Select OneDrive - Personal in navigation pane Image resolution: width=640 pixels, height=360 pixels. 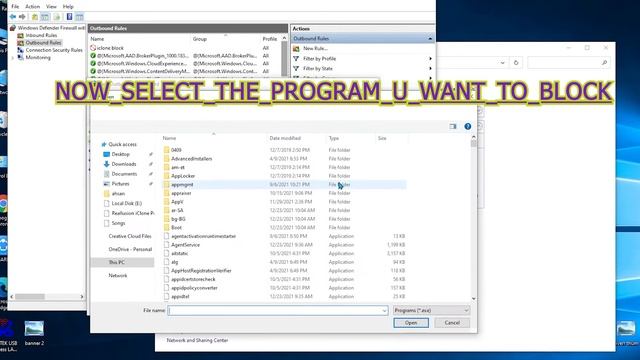coord(130,249)
